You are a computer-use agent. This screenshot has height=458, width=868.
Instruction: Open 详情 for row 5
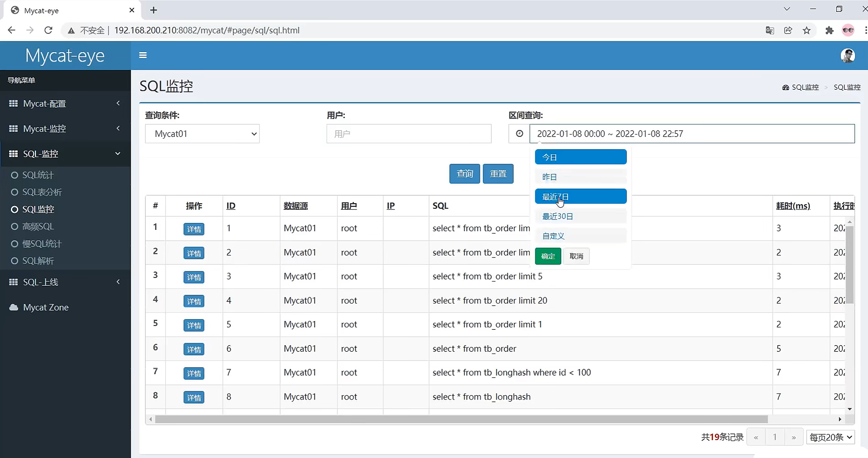194,325
